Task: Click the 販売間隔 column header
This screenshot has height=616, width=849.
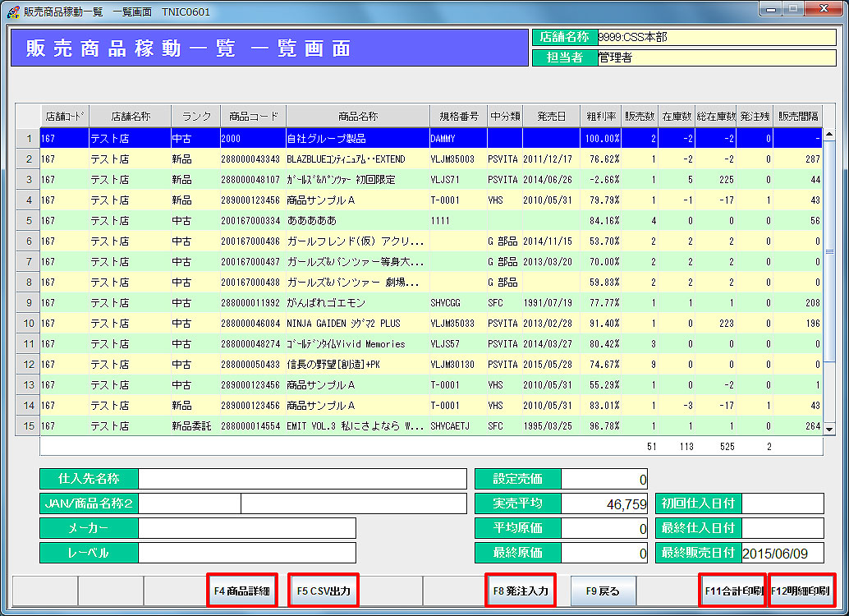Action: [x=797, y=116]
